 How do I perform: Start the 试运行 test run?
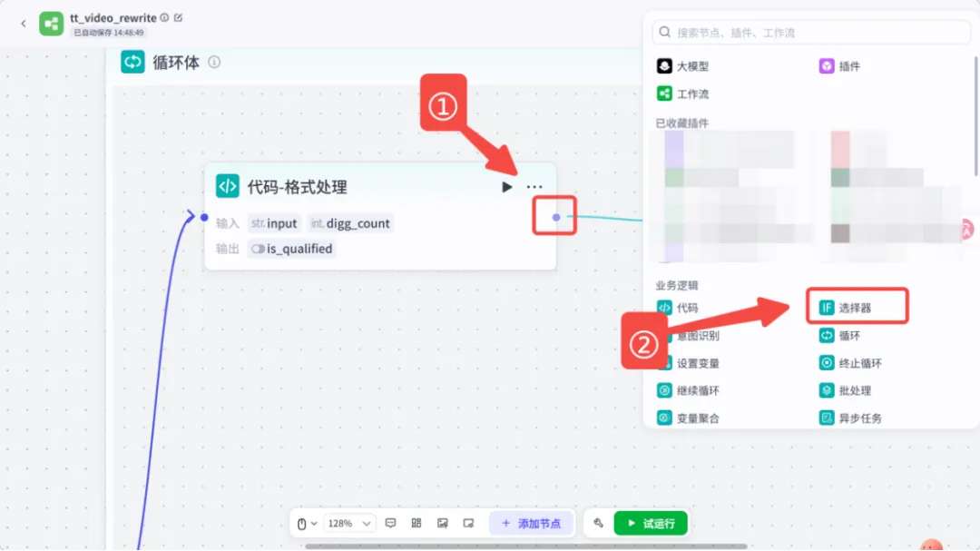pyautogui.click(x=651, y=524)
